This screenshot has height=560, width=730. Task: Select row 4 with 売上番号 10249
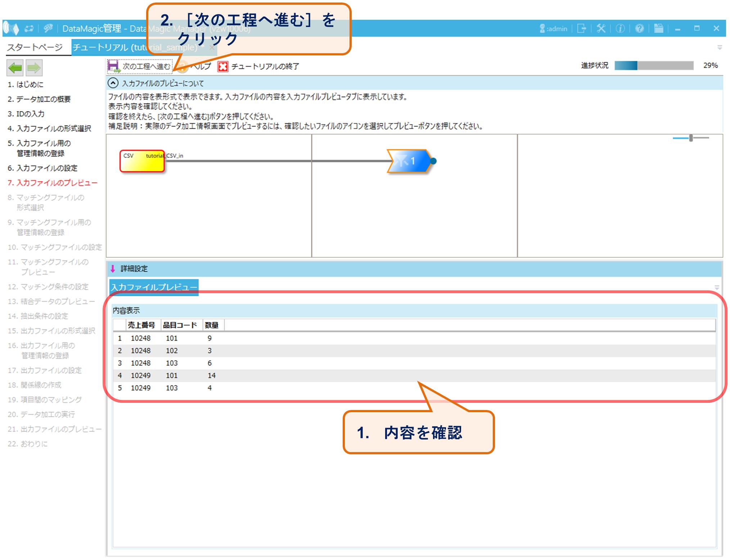pyautogui.click(x=140, y=375)
